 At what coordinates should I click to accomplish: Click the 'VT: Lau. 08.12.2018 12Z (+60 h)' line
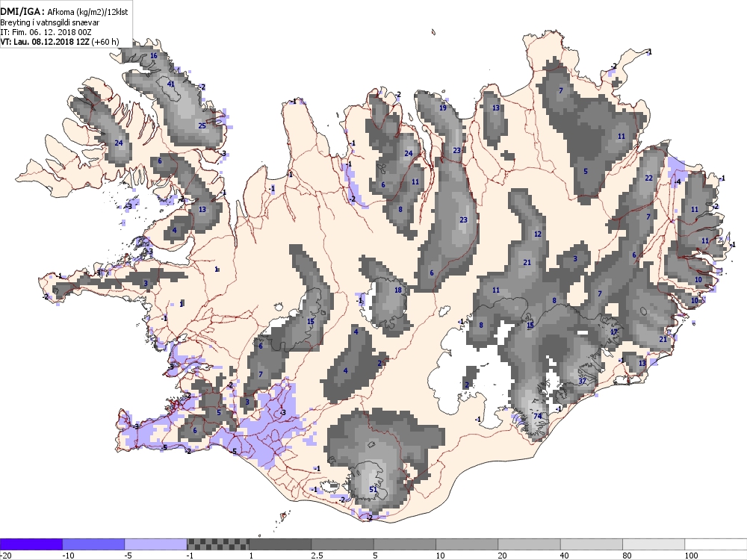click(60, 41)
